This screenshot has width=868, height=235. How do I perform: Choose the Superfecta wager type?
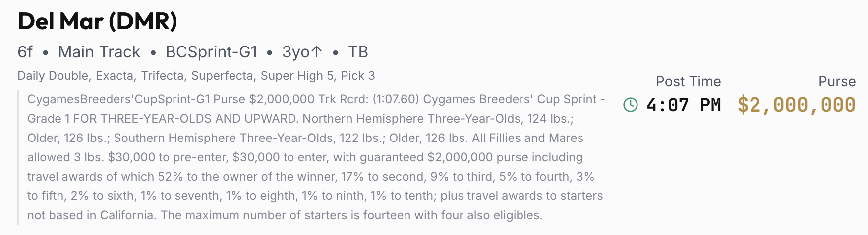pos(222,76)
